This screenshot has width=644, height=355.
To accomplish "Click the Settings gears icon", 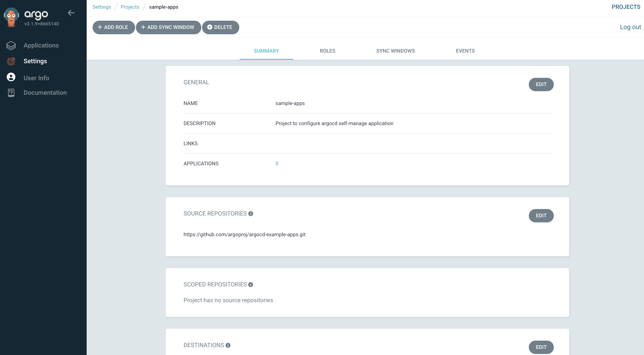I will [11, 61].
